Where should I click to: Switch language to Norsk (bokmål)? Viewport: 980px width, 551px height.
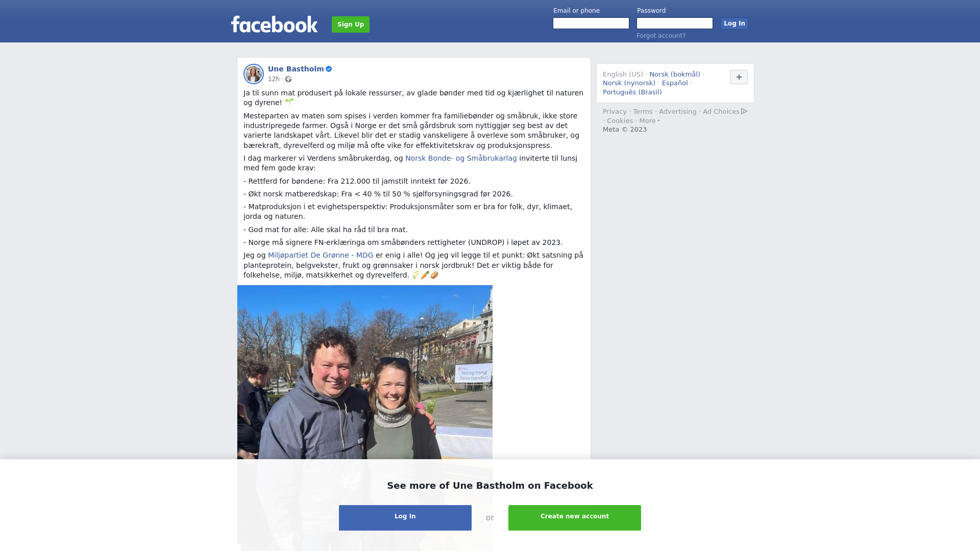pyautogui.click(x=675, y=74)
